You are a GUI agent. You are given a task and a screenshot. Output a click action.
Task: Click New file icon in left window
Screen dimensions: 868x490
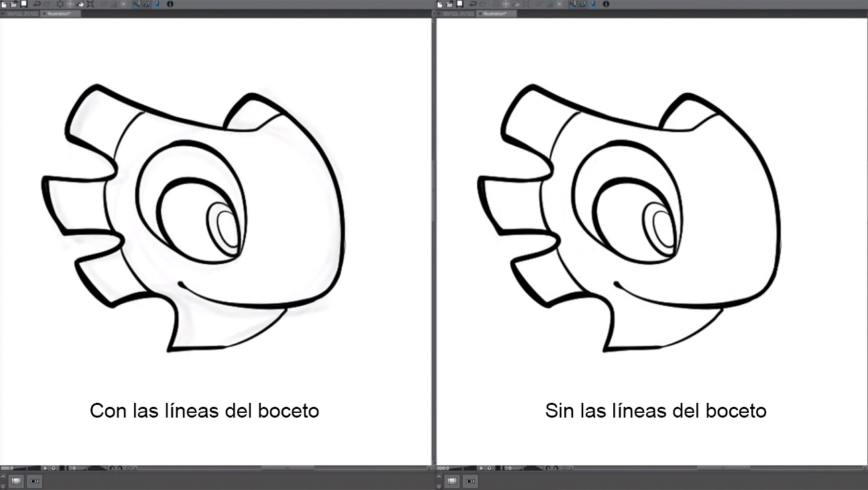5,4
